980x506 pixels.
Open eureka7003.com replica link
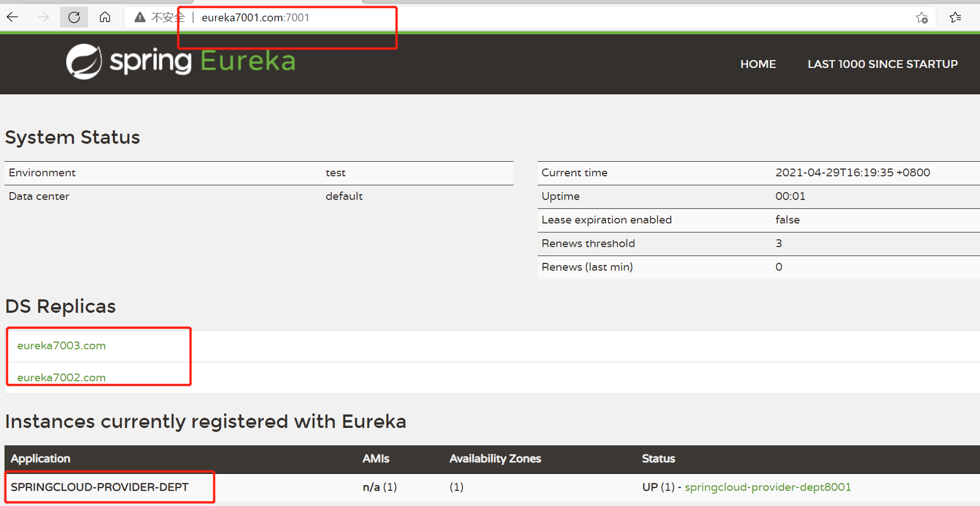[61, 345]
